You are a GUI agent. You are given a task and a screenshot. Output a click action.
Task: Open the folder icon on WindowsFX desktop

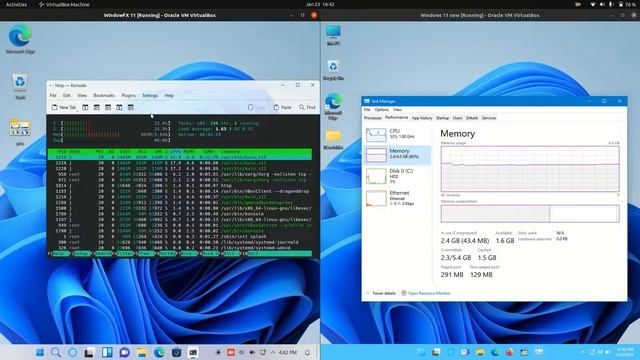click(x=20, y=131)
